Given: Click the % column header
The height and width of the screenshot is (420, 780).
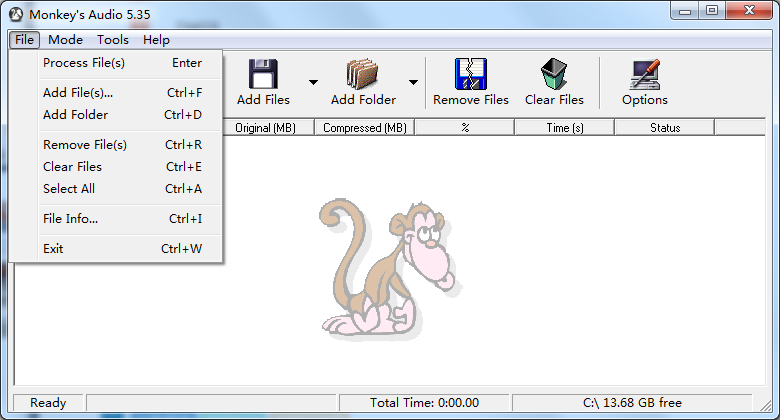Looking at the screenshot, I should tap(465, 127).
